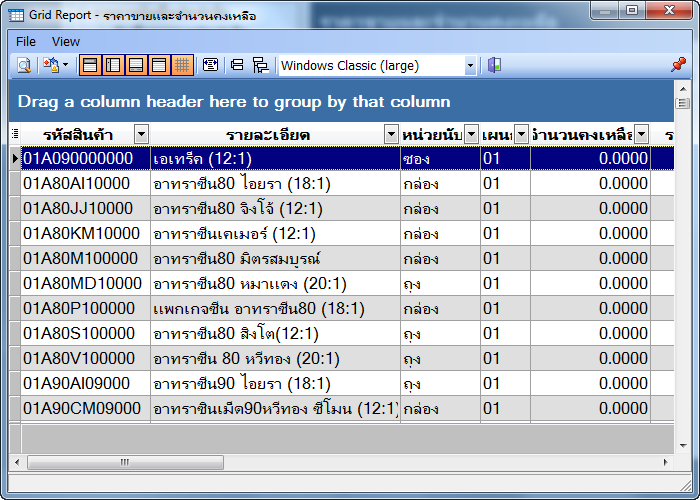The width and height of the screenshot is (700, 500).
Task: Click the exit door icon in toolbar
Action: coord(494,65)
